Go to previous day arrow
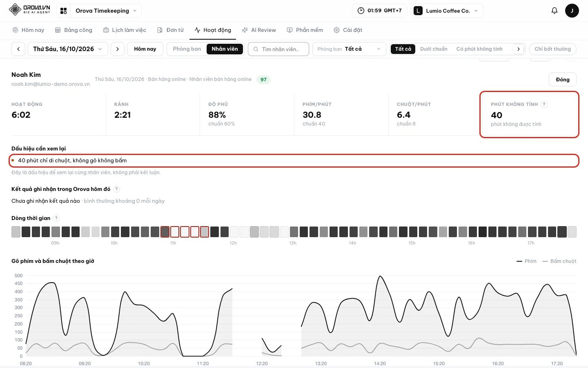 pos(18,49)
